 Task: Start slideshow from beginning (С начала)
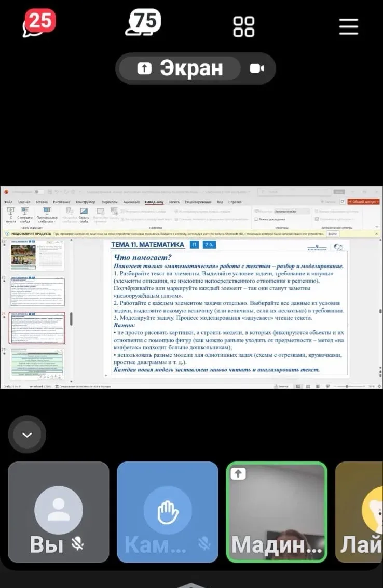11,215
